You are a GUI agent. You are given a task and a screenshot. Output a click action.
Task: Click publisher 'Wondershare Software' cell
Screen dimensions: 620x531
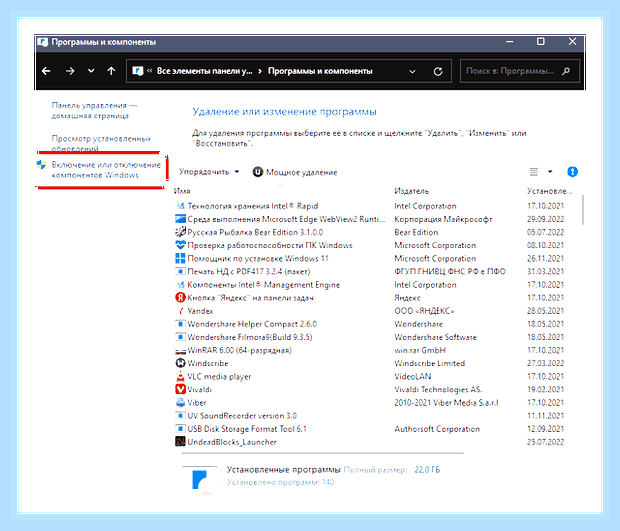click(435, 337)
